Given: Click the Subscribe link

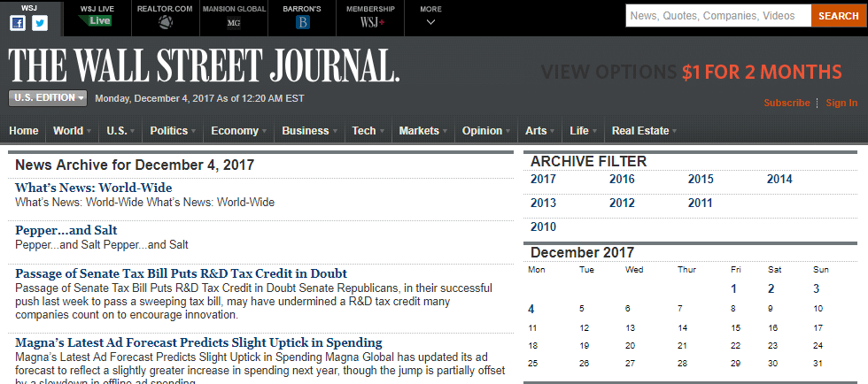Looking at the screenshot, I should pyautogui.click(x=787, y=103).
